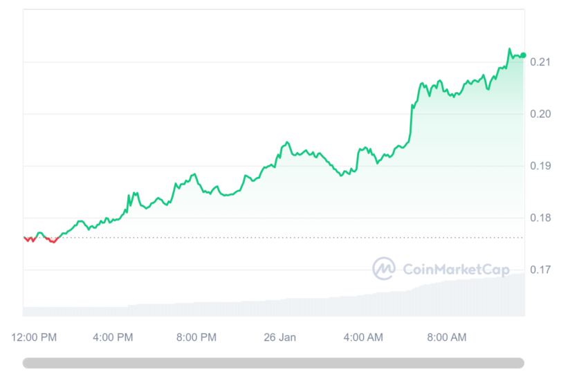Click the horizontal gray scrollbar below chart
588x392 pixels.
pos(273,363)
